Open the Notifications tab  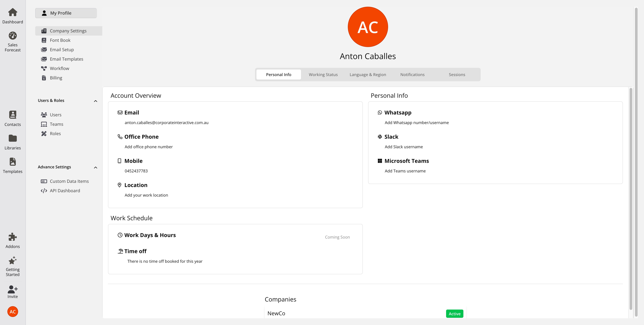pyautogui.click(x=412, y=75)
